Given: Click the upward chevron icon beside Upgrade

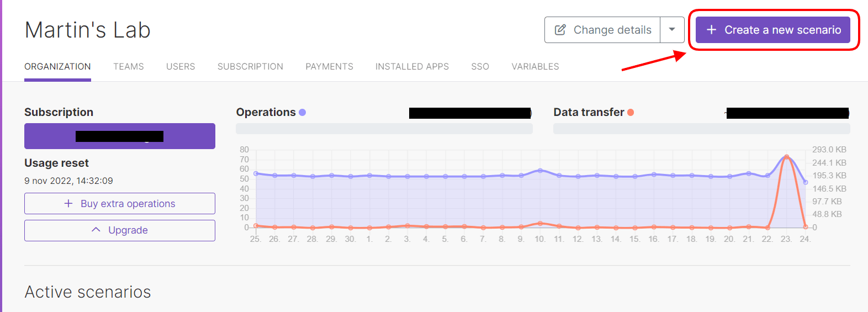Looking at the screenshot, I should [x=96, y=230].
